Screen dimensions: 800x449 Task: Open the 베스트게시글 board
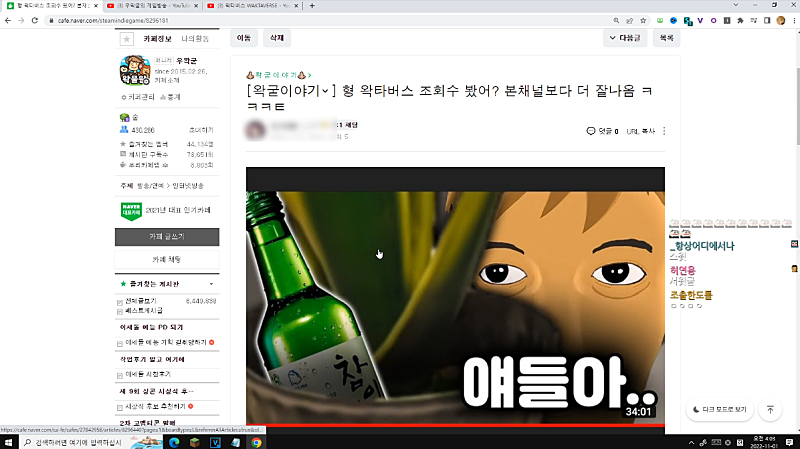[x=144, y=310]
